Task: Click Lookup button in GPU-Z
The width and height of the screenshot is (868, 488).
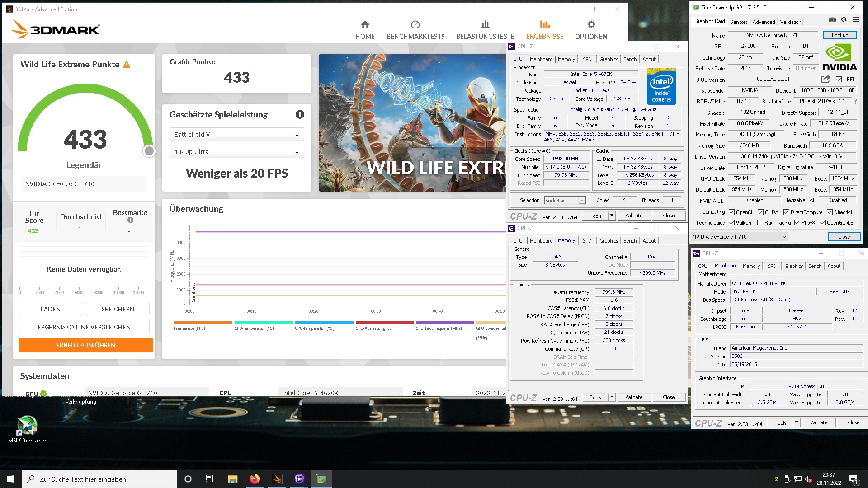Action: click(x=840, y=35)
